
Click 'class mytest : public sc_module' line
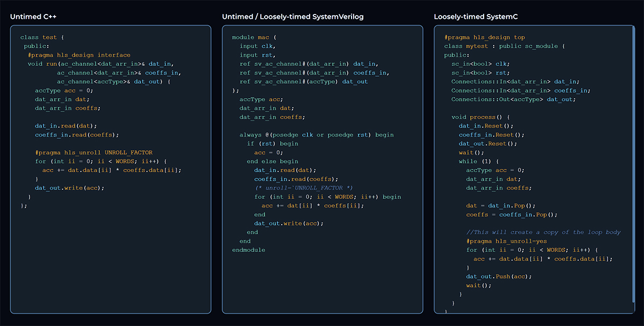504,46
